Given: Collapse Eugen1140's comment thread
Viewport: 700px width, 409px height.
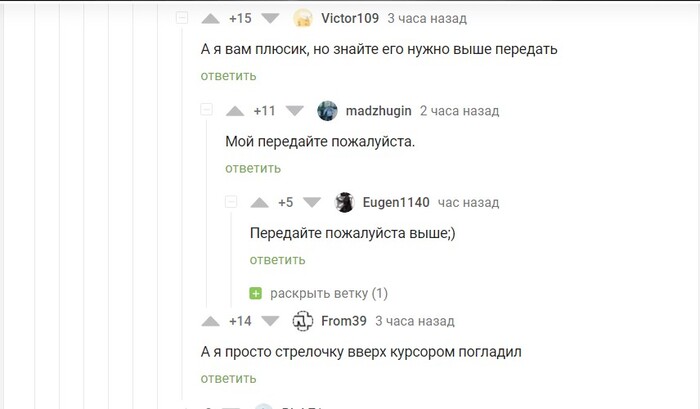Looking at the screenshot, I should (231, 202).
